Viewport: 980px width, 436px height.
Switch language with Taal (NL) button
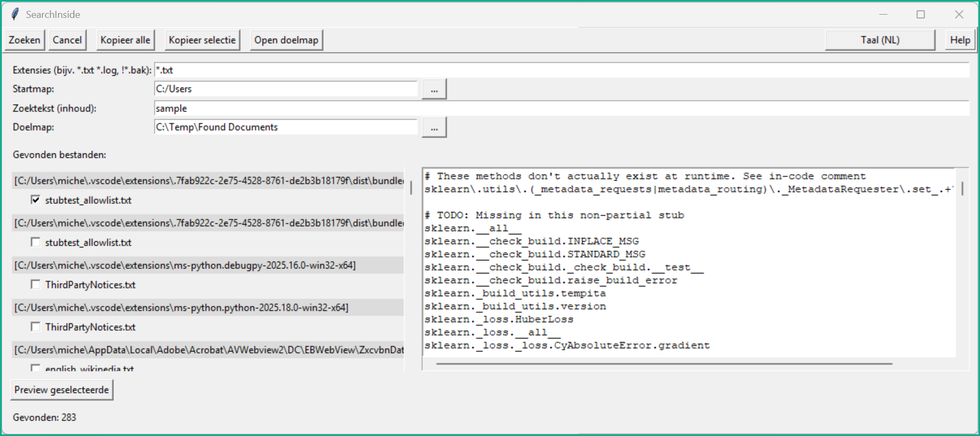tap(880, 40)
